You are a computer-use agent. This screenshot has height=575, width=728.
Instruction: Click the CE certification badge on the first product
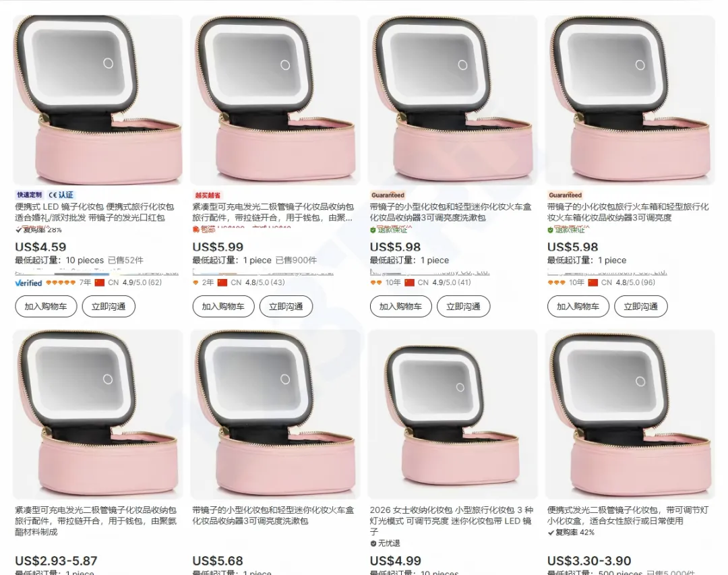61,195
